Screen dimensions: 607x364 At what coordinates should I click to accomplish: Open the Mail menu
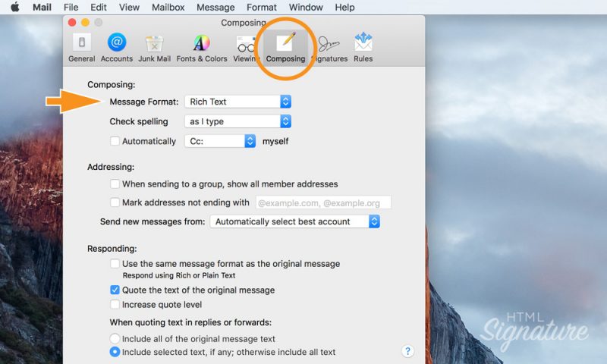42,8
